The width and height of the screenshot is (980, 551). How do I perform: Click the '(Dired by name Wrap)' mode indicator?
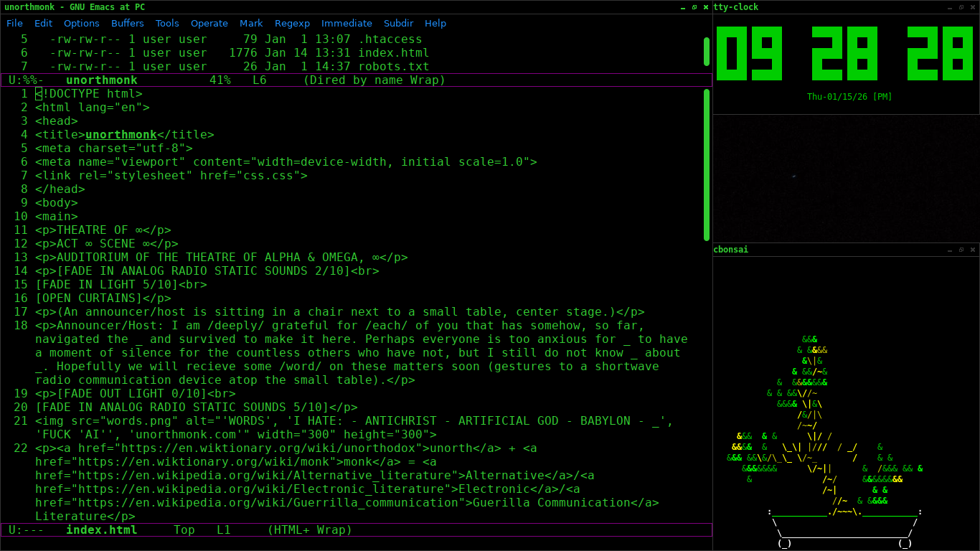click(374, 80)
